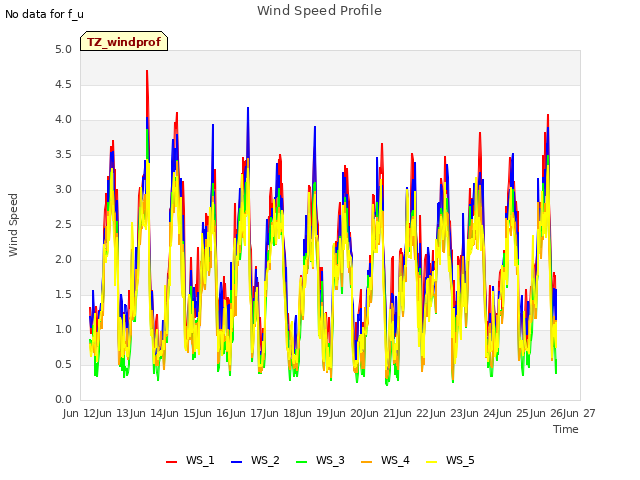Screen dimensions: 640x480
Task: Click the 'No data for f_u' message
Action: [44, 14]
